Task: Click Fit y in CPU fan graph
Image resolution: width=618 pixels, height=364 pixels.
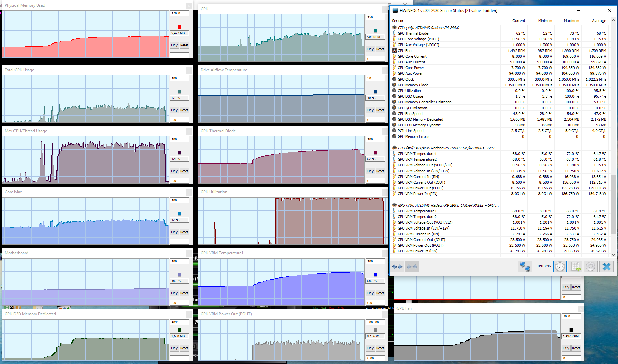Action: (370, 49)
